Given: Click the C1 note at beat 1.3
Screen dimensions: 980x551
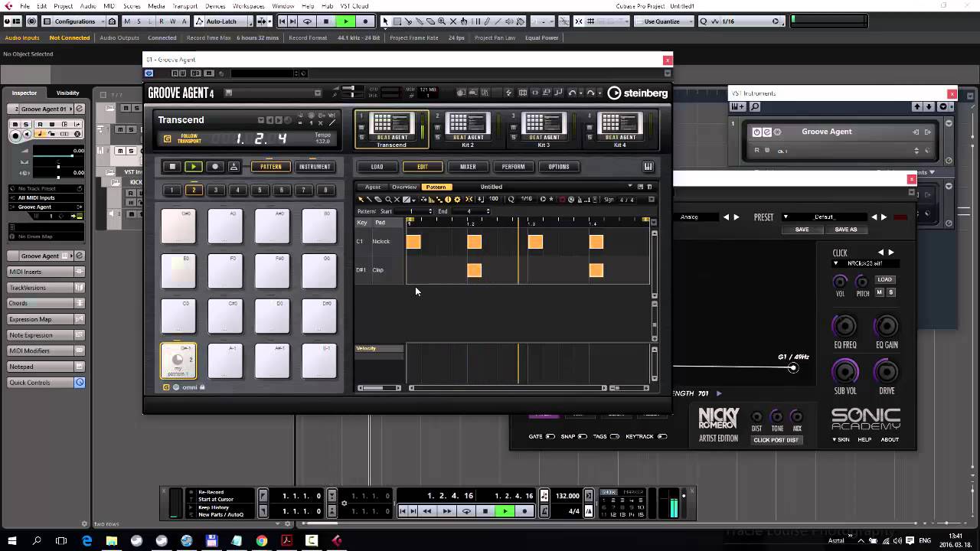Looking at the screenshot, I should (535, 242).
